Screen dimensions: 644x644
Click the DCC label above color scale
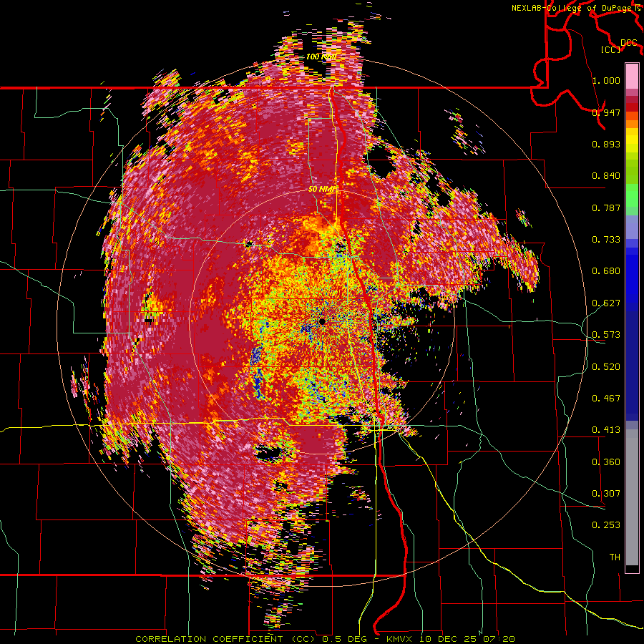pos(629,43)
